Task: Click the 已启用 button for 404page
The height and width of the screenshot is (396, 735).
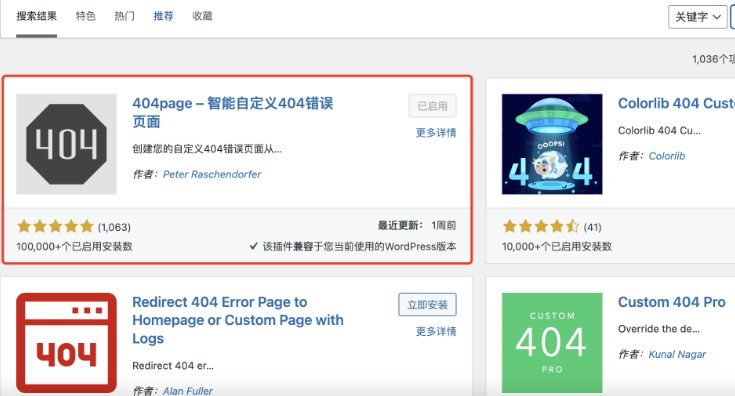Action: (x=432, y=106)
